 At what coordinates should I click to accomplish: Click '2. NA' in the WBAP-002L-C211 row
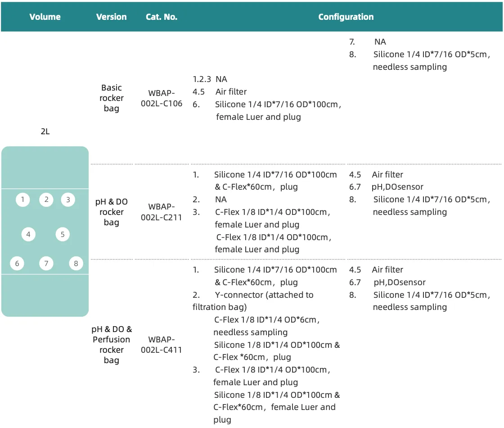click(210, 200)
